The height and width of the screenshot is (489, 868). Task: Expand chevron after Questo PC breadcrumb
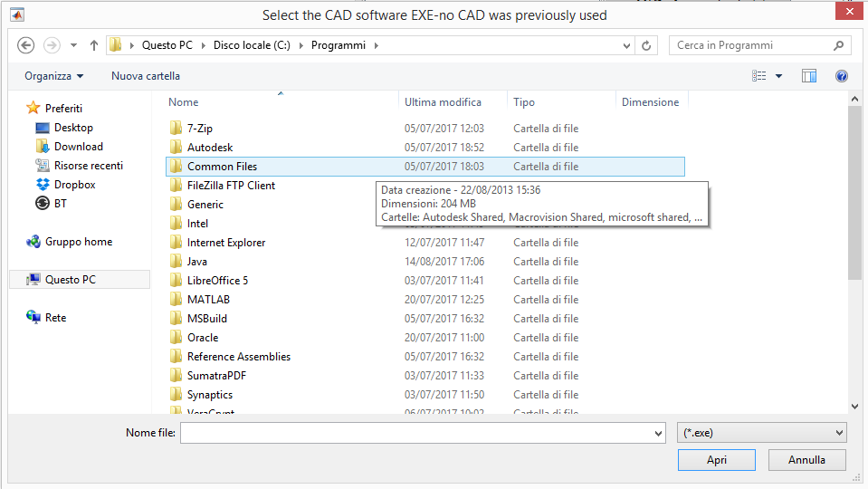pos(203,45)
